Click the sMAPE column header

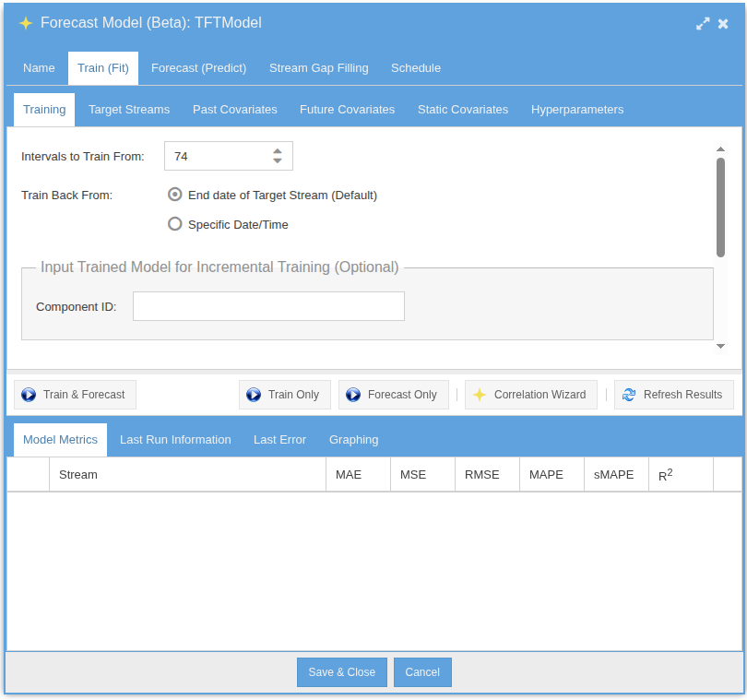pos(616,475)
